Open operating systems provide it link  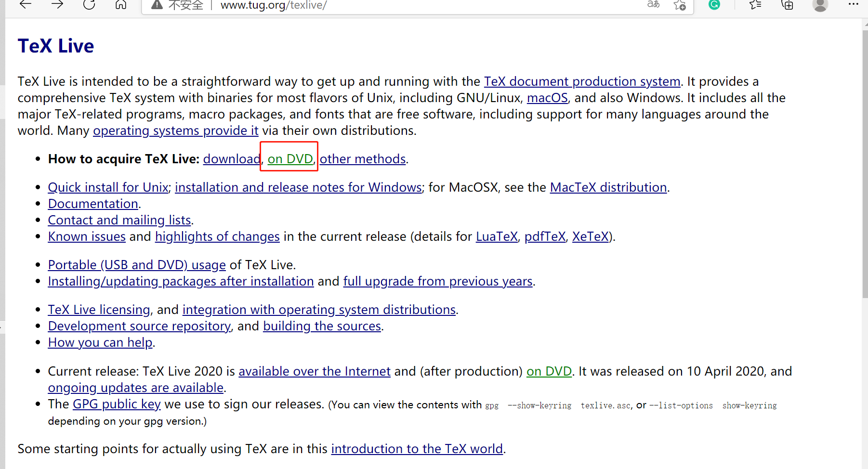pyautogui.click(x=176, y=130)
